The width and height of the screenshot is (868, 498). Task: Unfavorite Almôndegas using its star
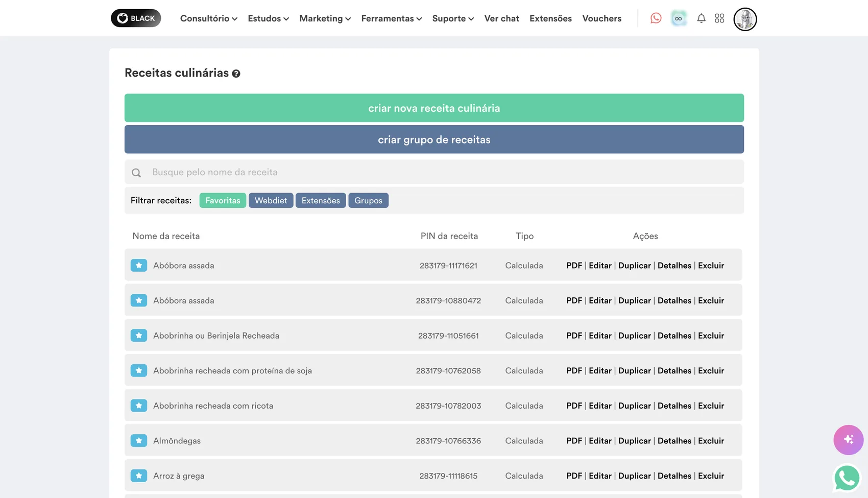tap(139, 440)
